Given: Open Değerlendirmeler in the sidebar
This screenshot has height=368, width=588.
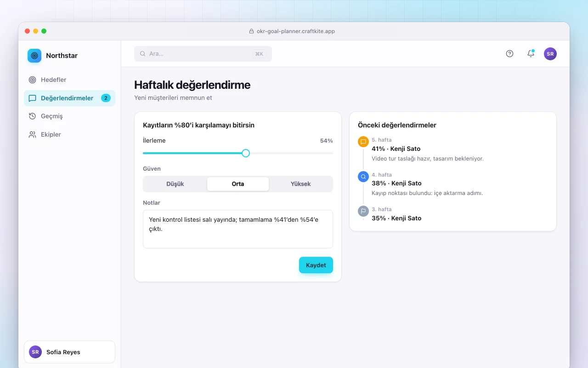Looking at the screenshot, I should [69, 98].
